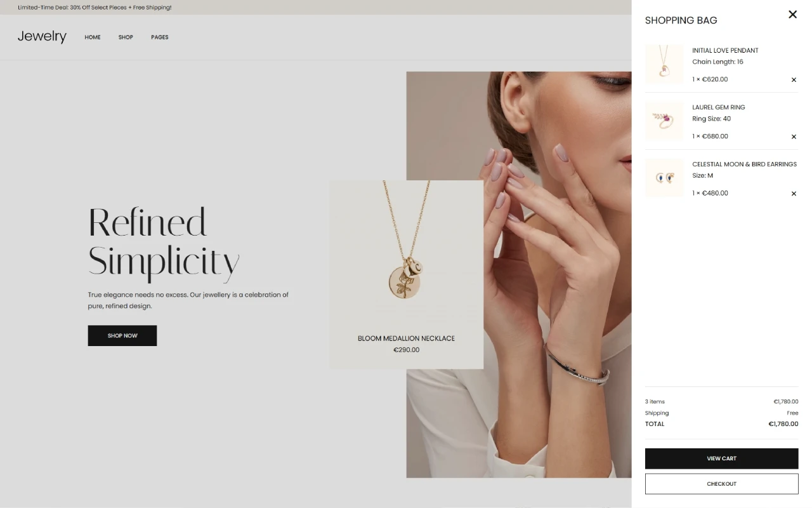Open Laurel Gem Ring product thumbnail
The width and height of the screenshot is (812, 508).
(x=664, y=121)
